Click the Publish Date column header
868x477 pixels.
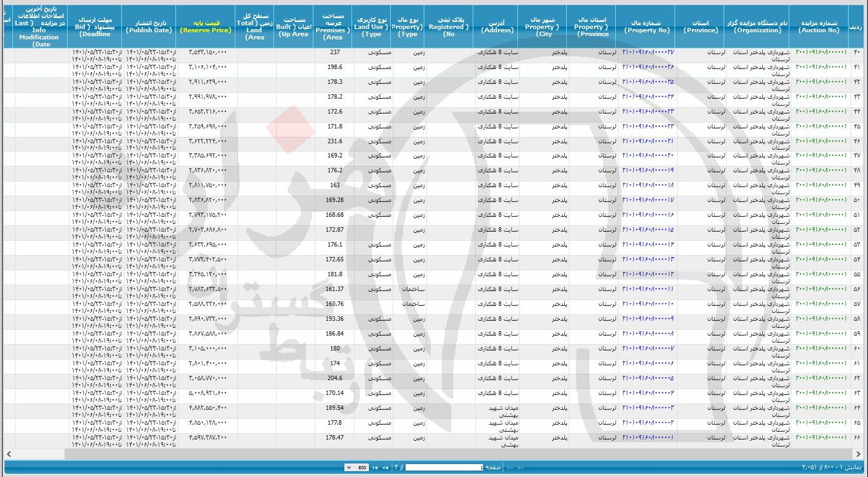(x=148, y=26)
